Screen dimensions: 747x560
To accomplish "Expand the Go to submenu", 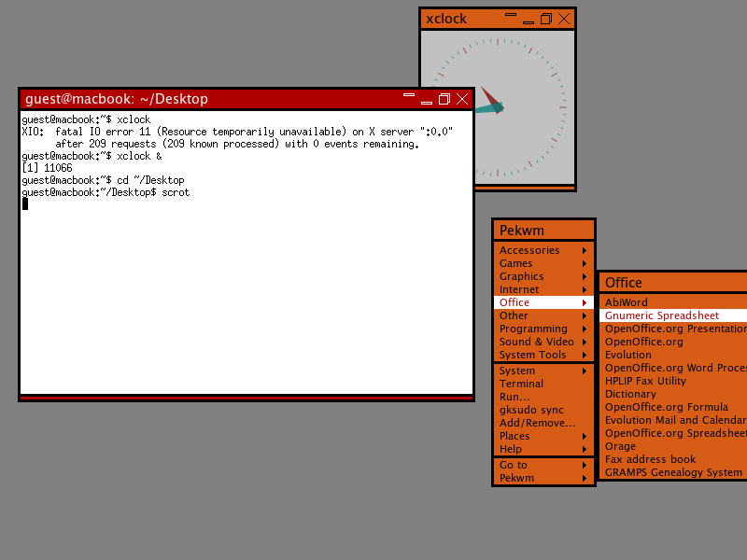I will point(543,465).
